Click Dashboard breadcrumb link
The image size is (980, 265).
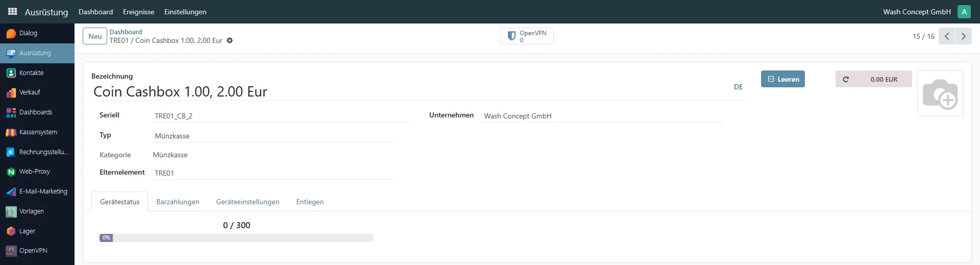[x=126, y=32]
